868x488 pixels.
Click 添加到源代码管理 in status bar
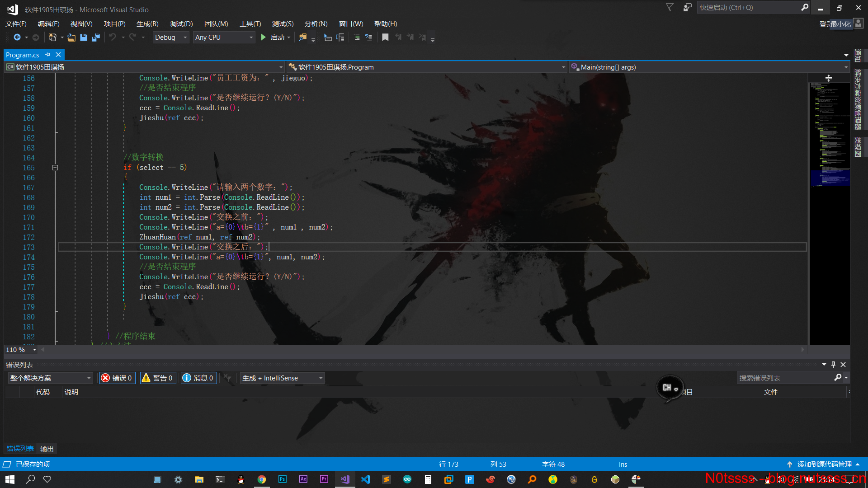tap(824, 464)
